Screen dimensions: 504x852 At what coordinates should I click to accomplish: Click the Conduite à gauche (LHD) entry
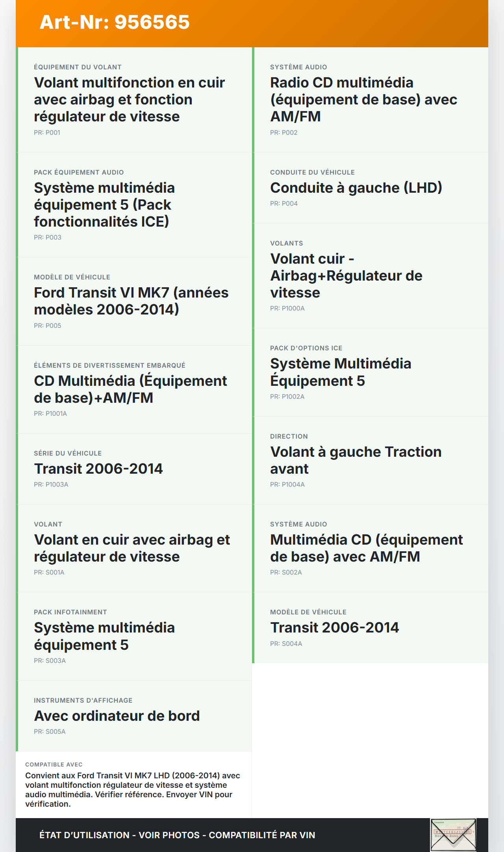(x=370, y=188)
